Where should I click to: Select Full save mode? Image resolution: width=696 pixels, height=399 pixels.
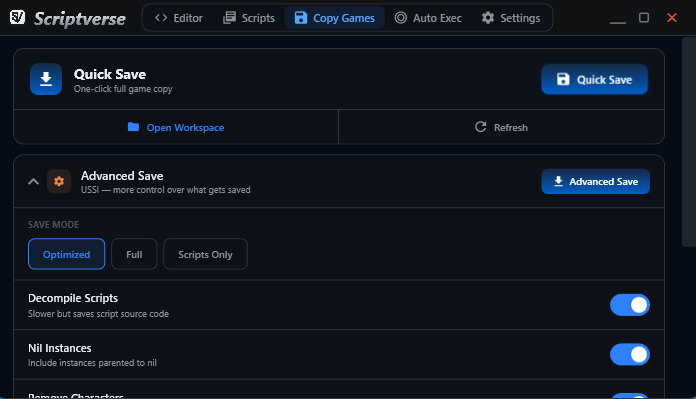click(x=134, y=254)
